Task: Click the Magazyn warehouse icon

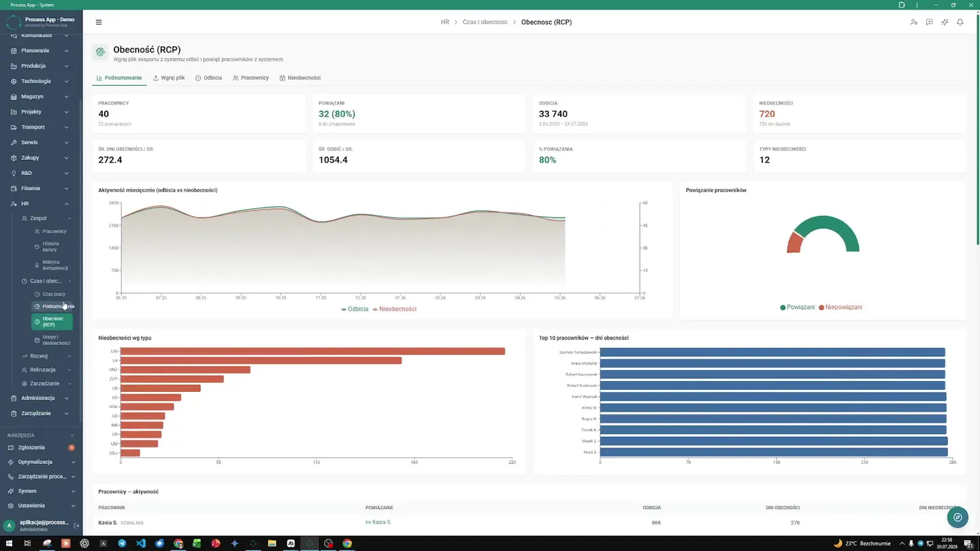Action: (x=14, y=97)
